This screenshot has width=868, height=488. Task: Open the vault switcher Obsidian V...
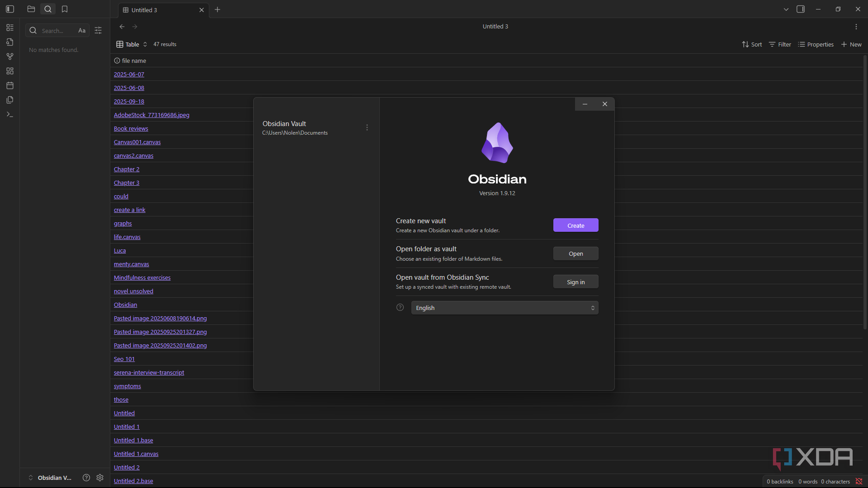(x=50, y=478)
